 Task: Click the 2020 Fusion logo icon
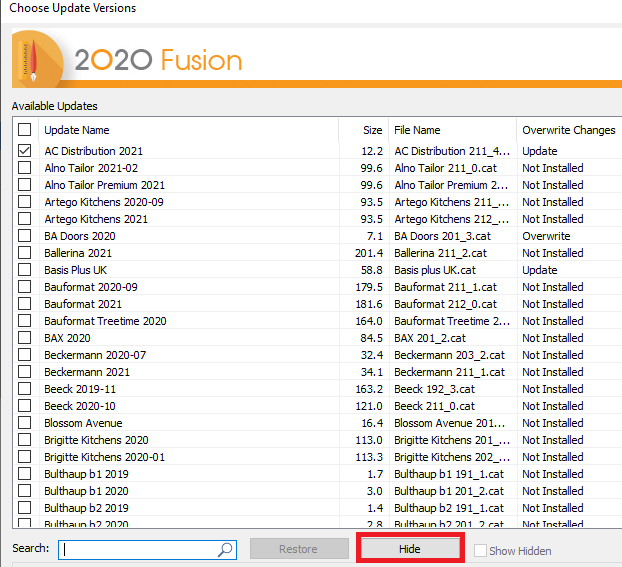coord(33,60)
